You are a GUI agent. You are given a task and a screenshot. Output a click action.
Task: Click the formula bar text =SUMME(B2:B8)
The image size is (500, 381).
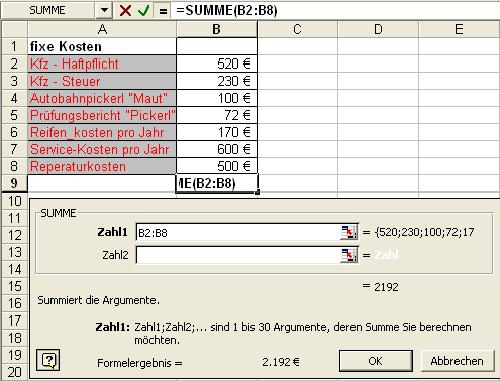click(227, 11)
